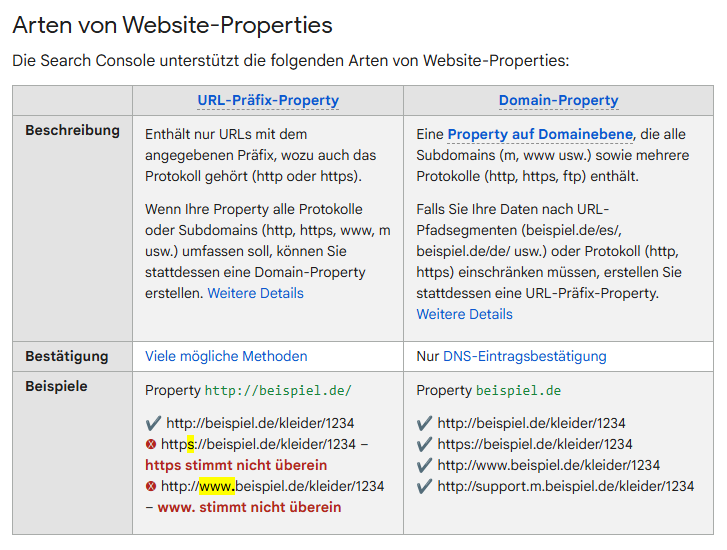Image resolution: width=727 pixels, height=550 pixels.
Task: Click the 'Beispiele' row header
Action: click(x=56, y=386)
